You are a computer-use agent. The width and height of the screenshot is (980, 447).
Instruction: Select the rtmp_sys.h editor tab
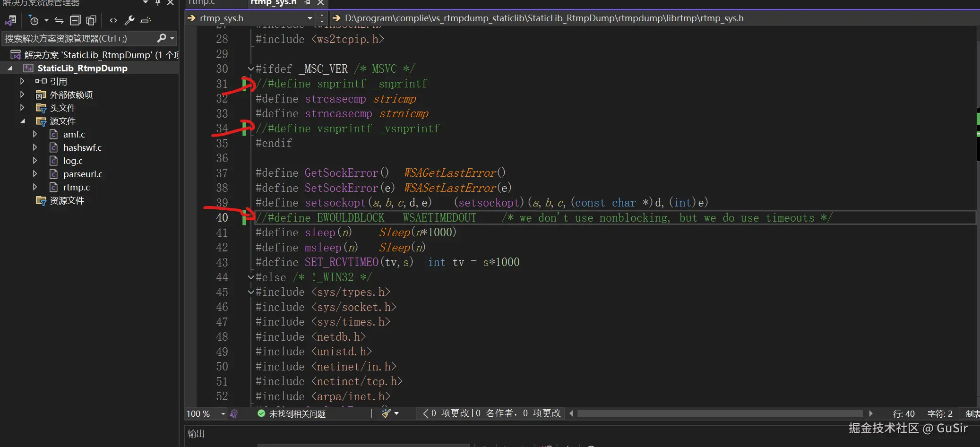274,3
